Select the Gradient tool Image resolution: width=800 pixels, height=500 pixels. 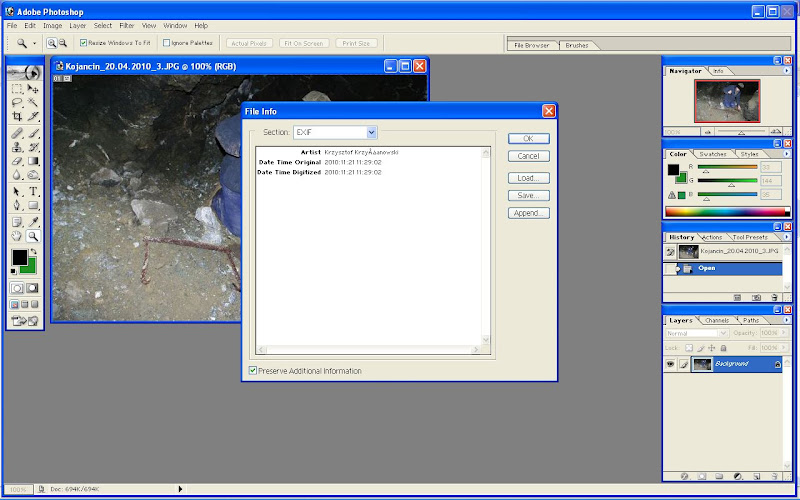pos(33,161)
